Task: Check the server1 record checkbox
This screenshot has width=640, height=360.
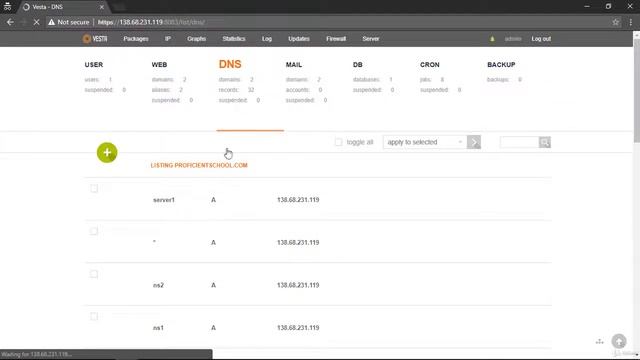Action: (x=94, y=189)
